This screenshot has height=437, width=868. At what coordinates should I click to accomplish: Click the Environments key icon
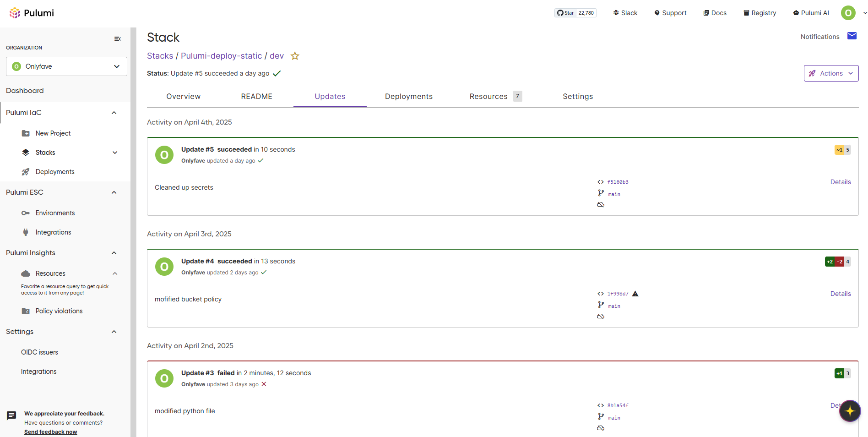coord(26,213)
